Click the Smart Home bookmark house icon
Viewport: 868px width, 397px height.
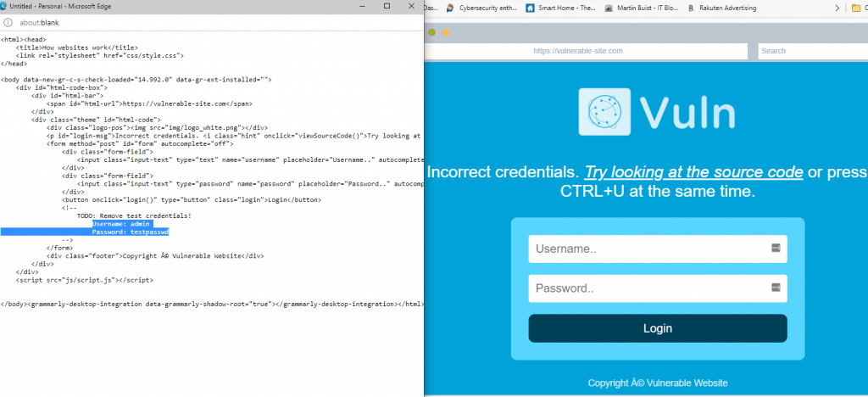tap(531, 8)
